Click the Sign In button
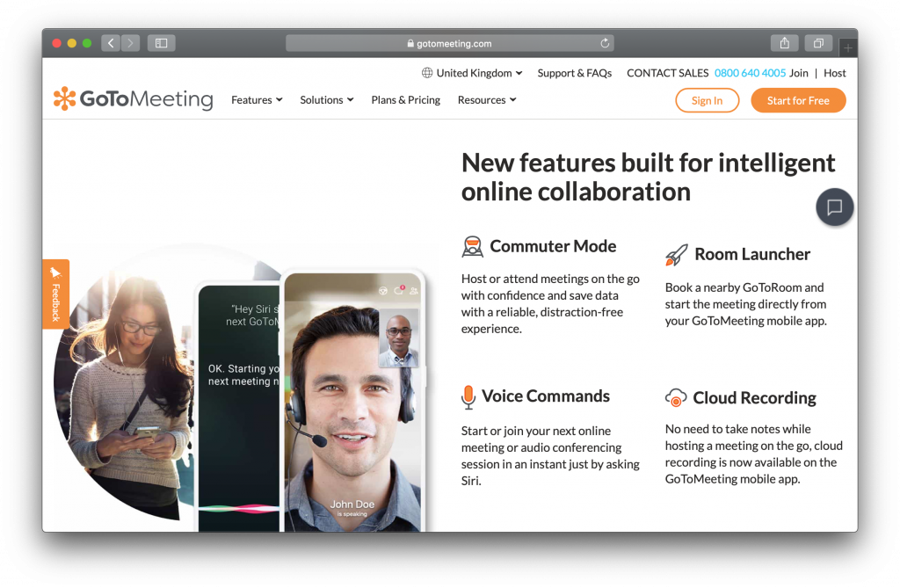 (x=708, y=100)
